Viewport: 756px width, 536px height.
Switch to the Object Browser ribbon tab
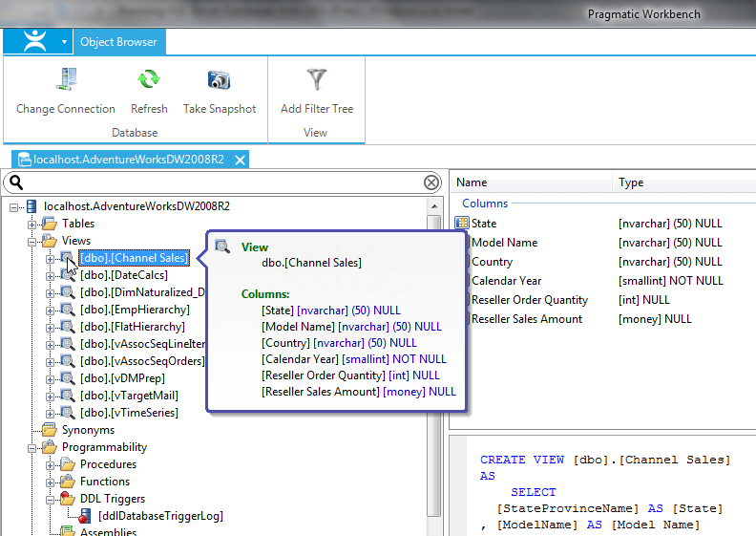[x=118, y=42]
